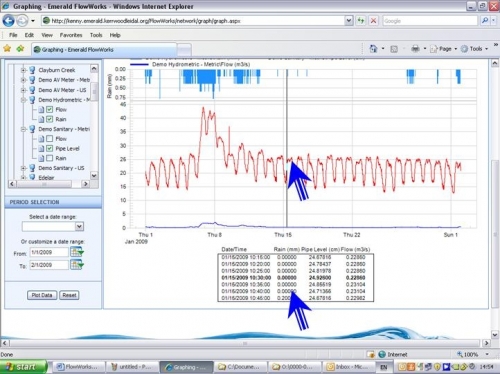
Task: Open the View menu
Action: coord(47,35)
